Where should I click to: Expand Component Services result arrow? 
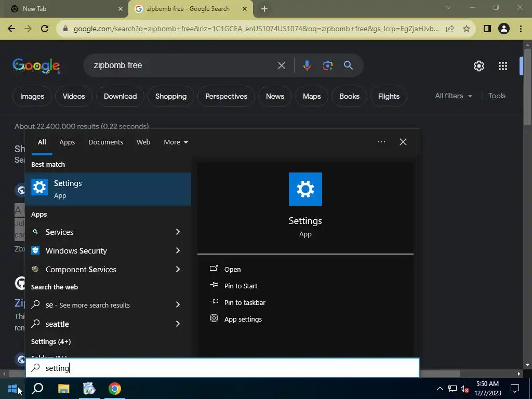[178, 269]
